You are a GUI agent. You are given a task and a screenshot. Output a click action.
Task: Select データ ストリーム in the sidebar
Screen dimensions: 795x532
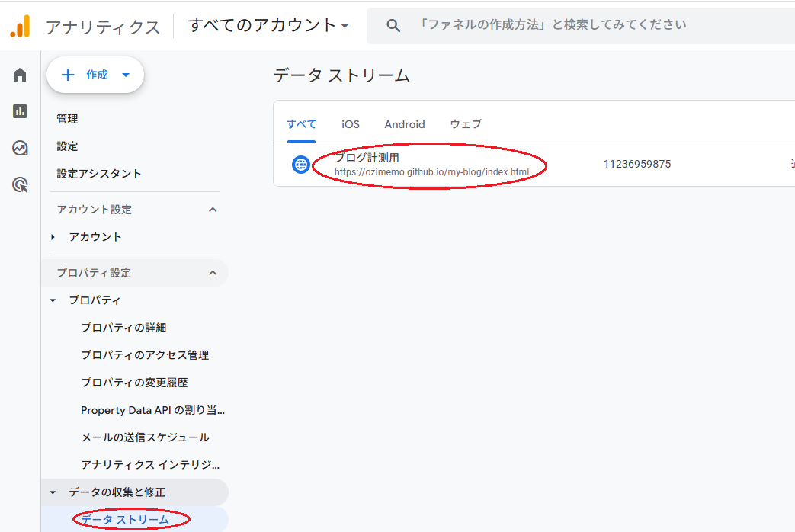125,519
